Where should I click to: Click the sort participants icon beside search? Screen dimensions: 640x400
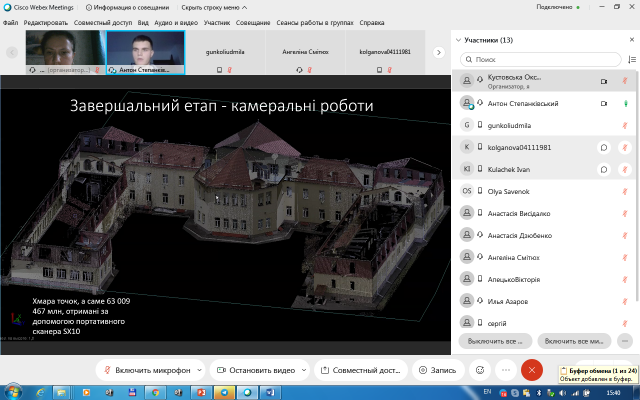click(630, 59)
